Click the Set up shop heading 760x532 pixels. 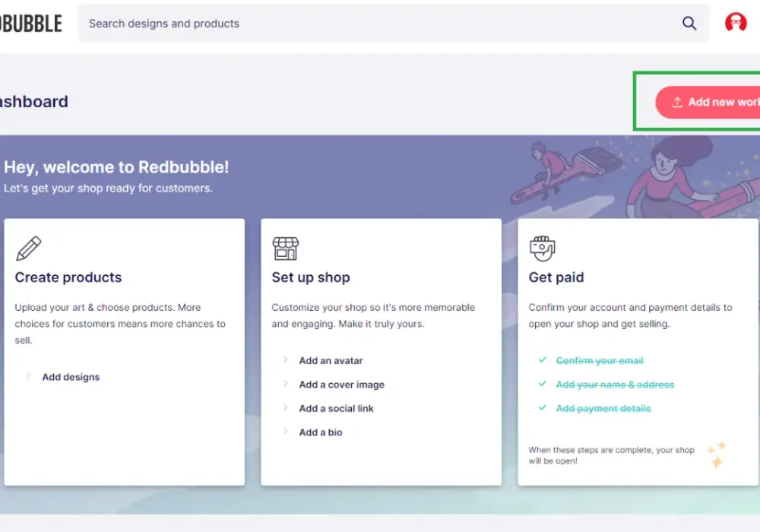pos(311,277)
